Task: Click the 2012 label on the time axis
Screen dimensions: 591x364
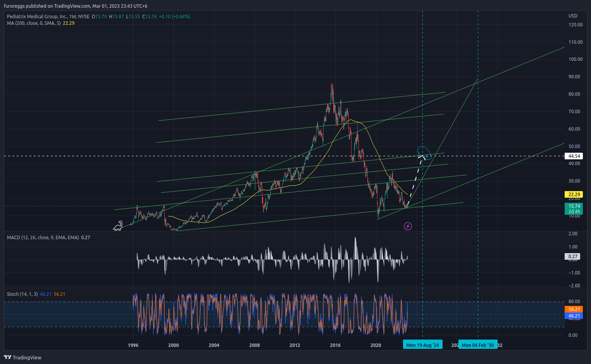Action: (295, 345)
